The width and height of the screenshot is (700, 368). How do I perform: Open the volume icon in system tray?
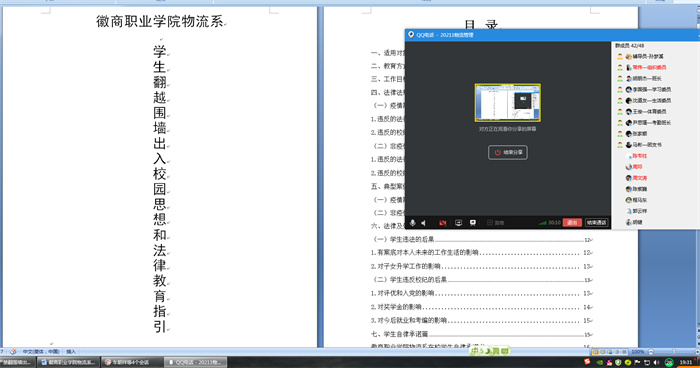[x=656, y=362]
